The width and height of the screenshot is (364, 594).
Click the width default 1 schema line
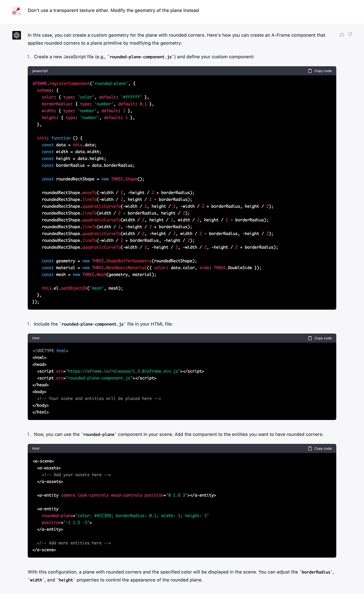tap(87, 111)
